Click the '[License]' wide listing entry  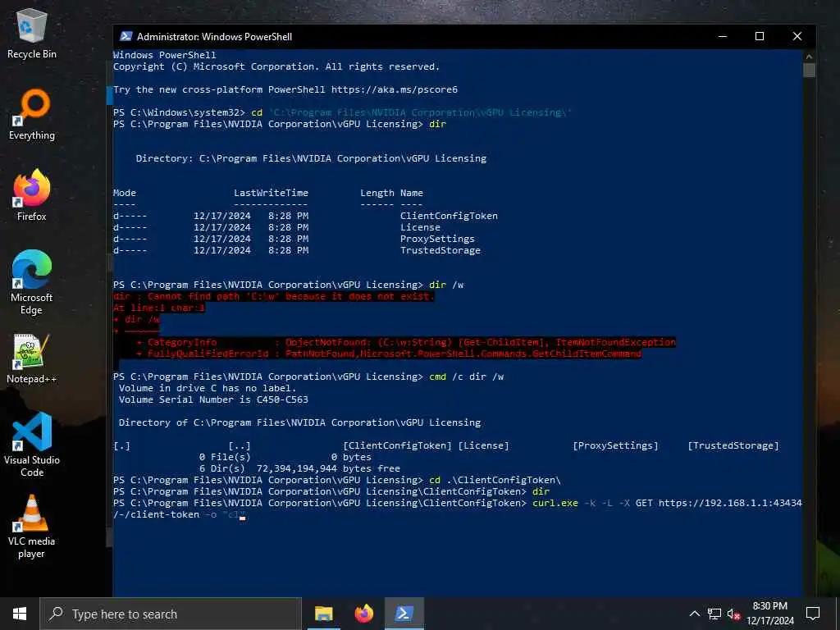[x=484, y=445]
